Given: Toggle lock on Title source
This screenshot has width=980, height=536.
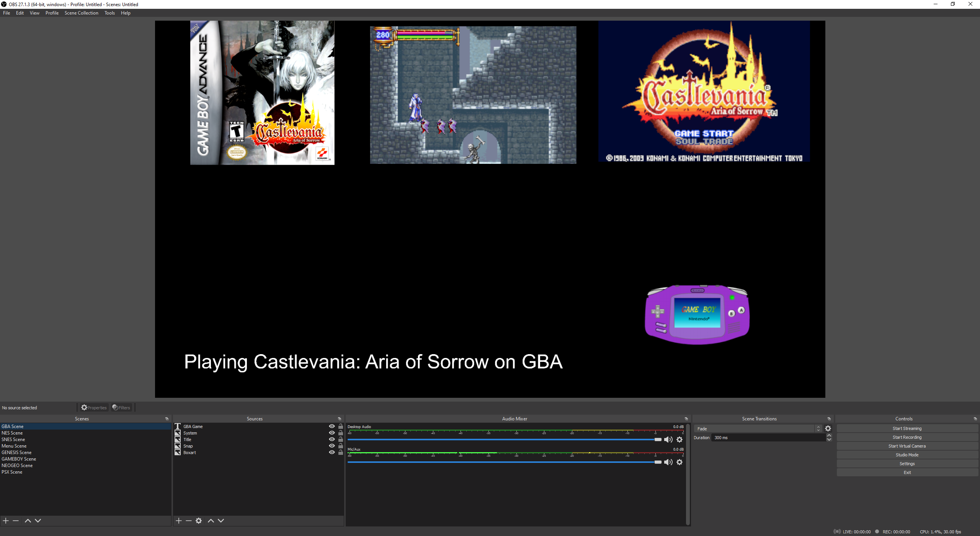Looking at the screenshot, I should point(341,439).
